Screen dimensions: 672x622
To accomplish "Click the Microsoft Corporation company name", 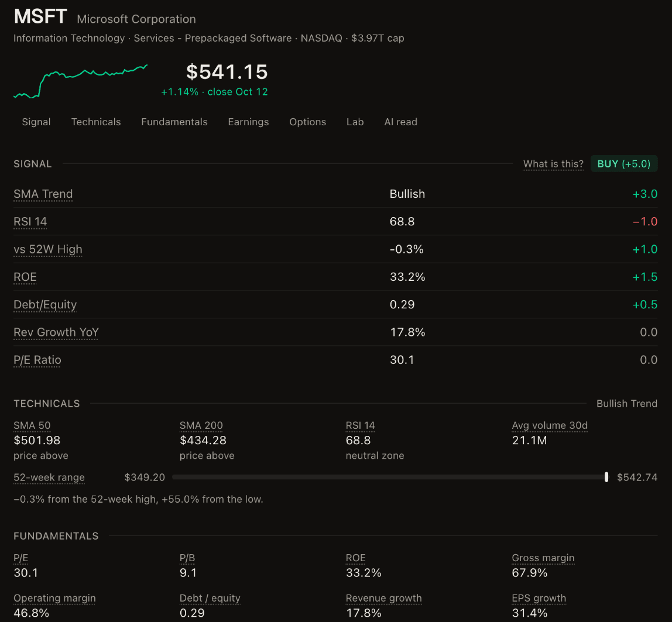I will click(136, 19).
